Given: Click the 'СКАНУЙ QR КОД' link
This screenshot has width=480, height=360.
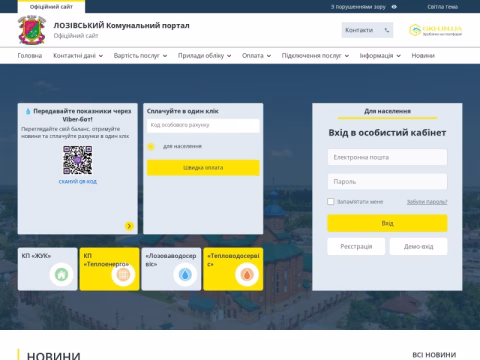Looking at the screenshot, I should tap(78, 182).
